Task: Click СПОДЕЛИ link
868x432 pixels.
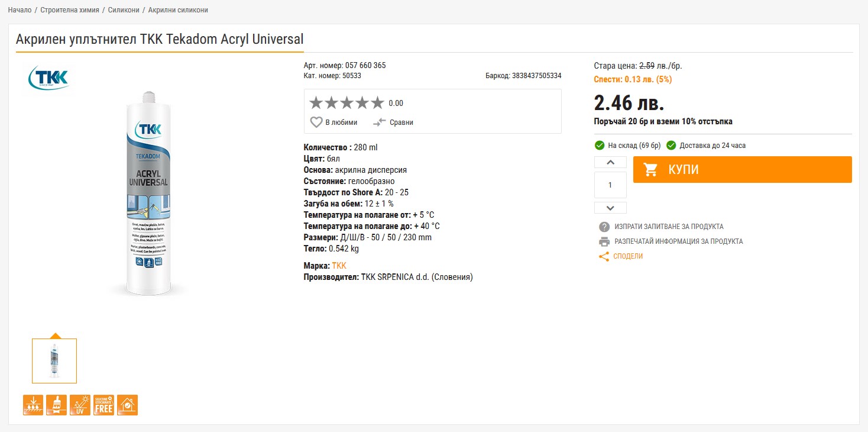Action: [x=628, y=256]
